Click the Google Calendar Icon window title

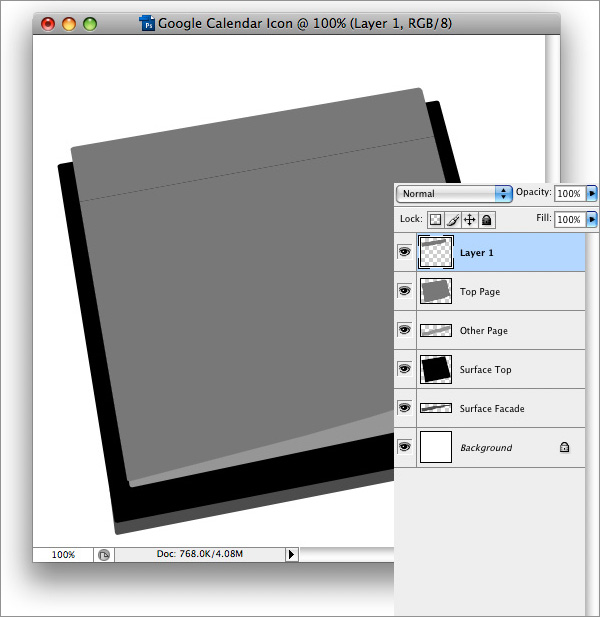point(305,24)
